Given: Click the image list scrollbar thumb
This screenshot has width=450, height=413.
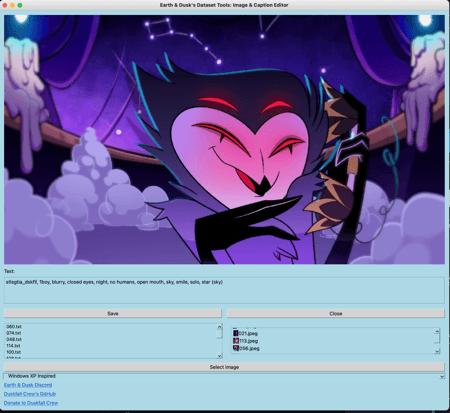Looking at the screenshot, I should click(437, 338).
